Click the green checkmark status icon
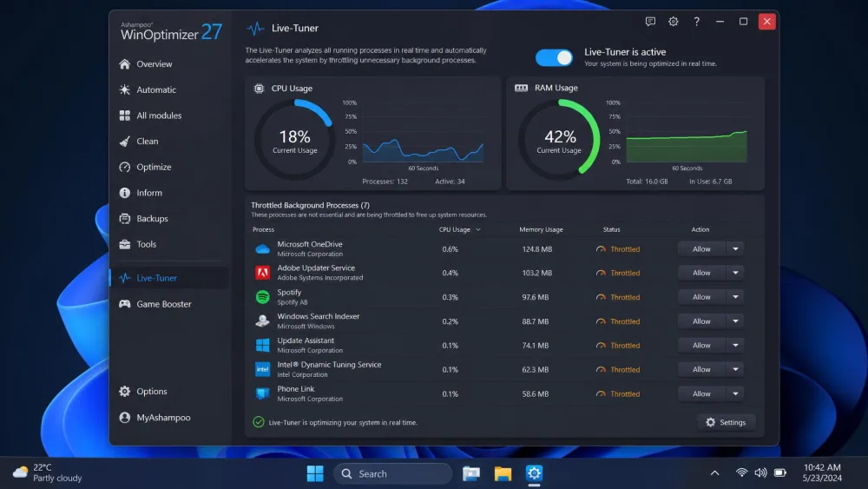The height and width of the screenshot is (489, 868). [258, 422]
